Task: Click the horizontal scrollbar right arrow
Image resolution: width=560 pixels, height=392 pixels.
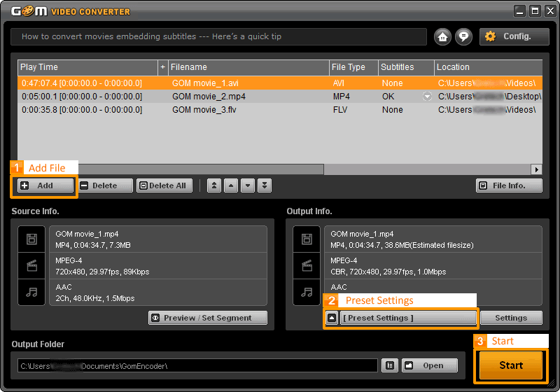Action: pyautogui.click(x=536, y=169)
